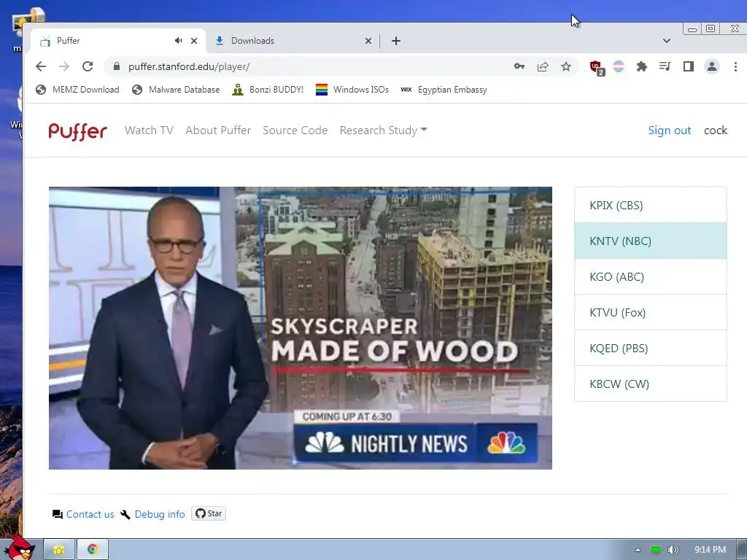Viewport: 747px width, 560px height.
Task: Switch to KBCW (CW) channel
Action: tap(650, 384)
